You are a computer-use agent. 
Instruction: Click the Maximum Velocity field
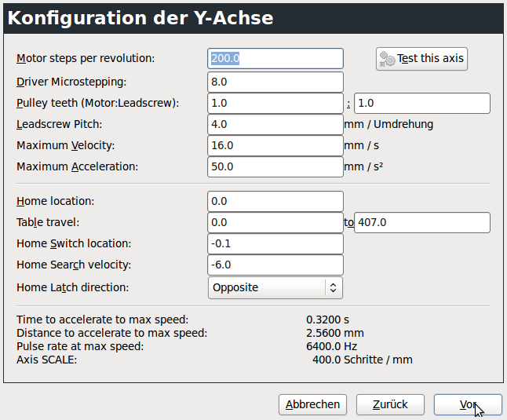click(275, 145)
